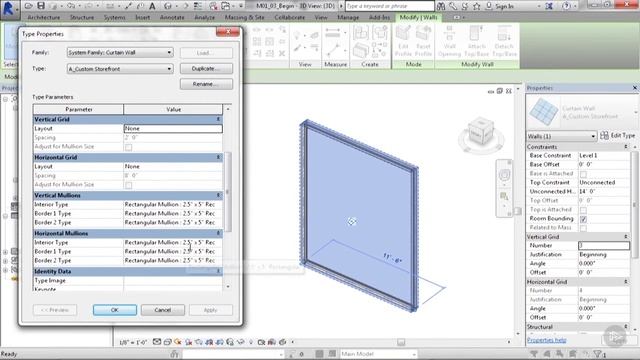640x360 pixels.
Task: Click the Delete X icon in Modify panel
Action: (282, 53)
